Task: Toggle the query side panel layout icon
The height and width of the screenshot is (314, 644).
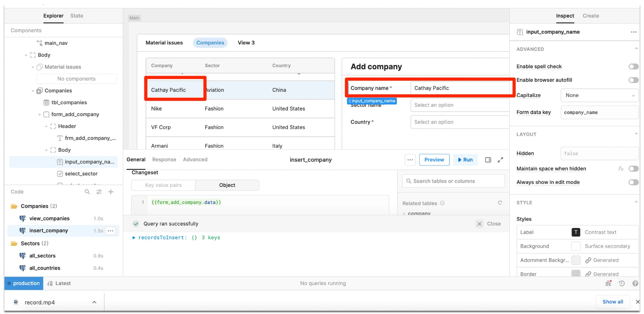Action: coord(488,160)
